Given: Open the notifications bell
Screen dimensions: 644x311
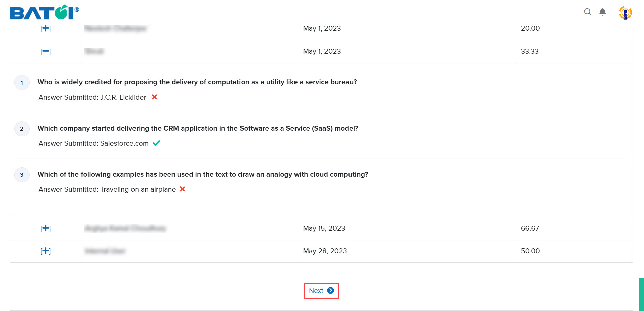Looking at the screenshot, I should pyautogui.click(x=603, y=12).
